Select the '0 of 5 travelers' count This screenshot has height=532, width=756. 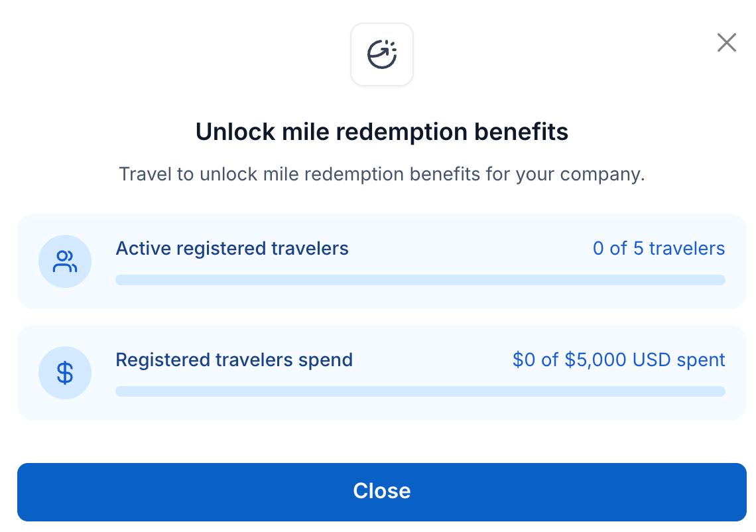coord(659,249)
